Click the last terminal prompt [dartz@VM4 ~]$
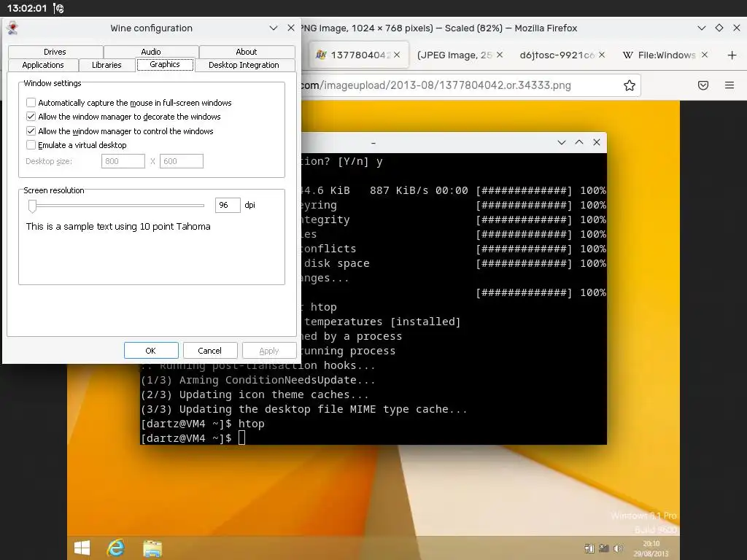The width and height of the screenshot is (747, 560). click(186, 438)
